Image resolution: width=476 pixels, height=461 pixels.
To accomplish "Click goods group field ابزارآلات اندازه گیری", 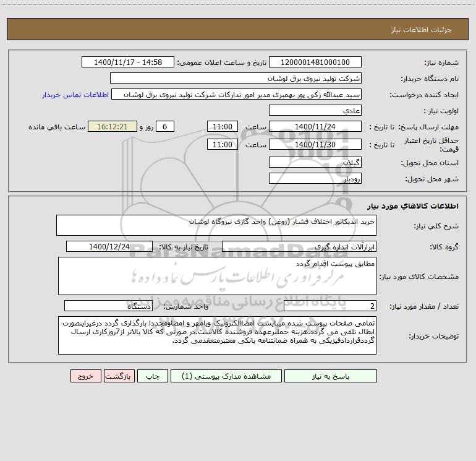I will pos(299,246).
